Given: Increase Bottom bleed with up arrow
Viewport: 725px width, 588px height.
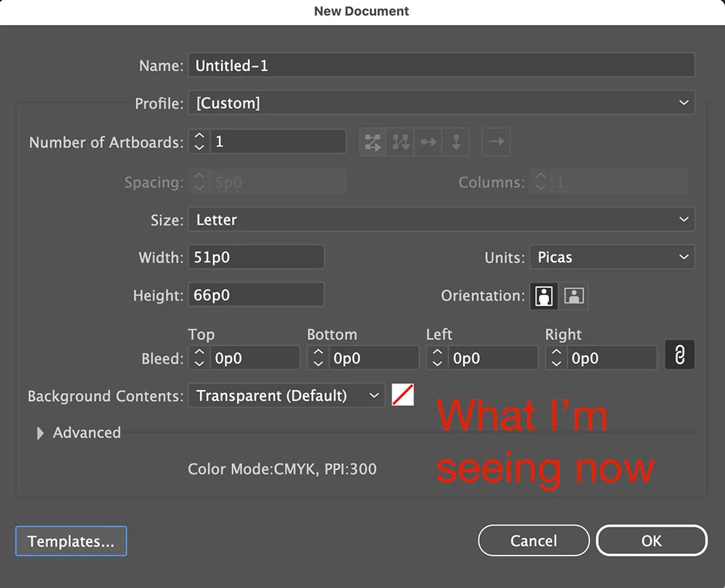Looking at the screenshot, I should [x=318, y=352].
